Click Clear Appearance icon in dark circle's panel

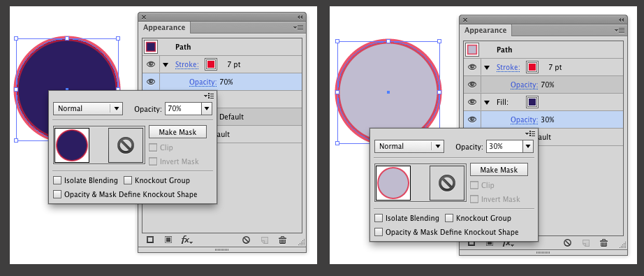click(246, 240)
